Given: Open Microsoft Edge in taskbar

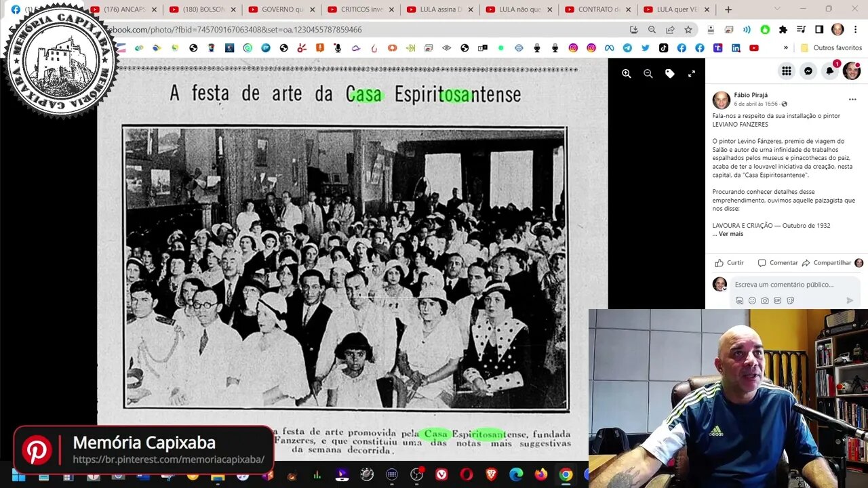Looking at the screenshot, I should pyautogui.click(x=516, y=475).
